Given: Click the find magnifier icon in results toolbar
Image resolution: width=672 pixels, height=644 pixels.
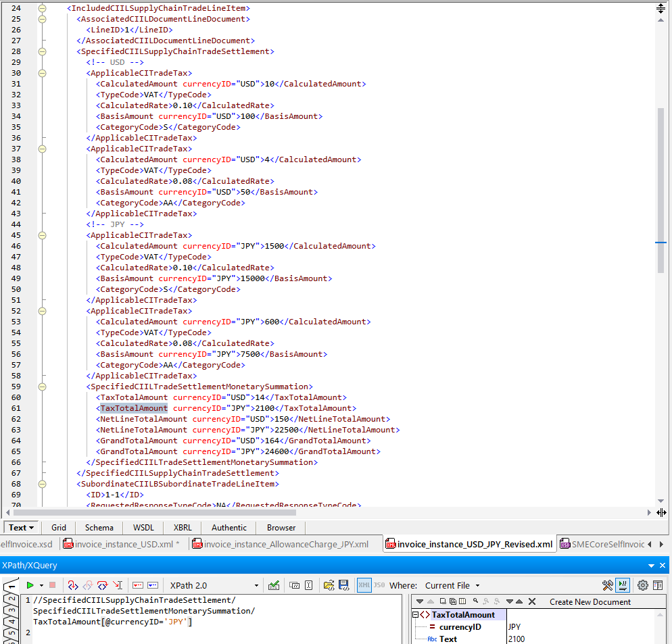Looking at the screenshot, I should click(x=476, y=601).
